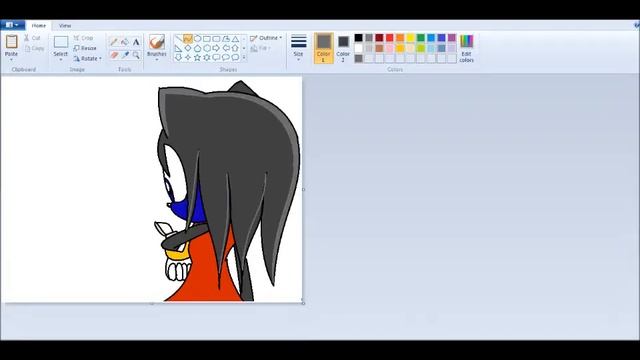The height and width of the screenshot is (360, 640).
Task: Switch to the Home ribbon tab
Action: point(39,25)
